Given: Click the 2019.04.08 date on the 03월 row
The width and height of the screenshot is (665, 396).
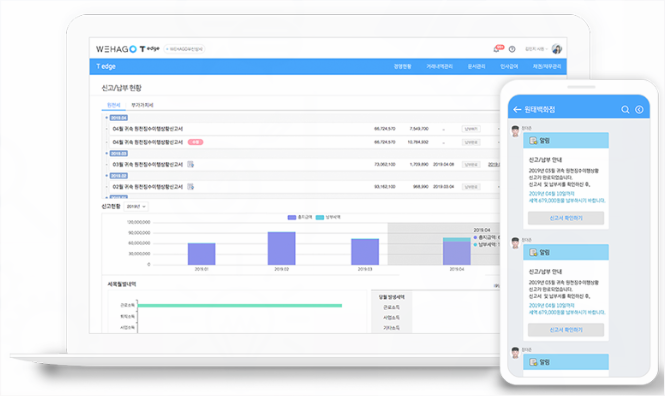Looking at the screenshot, I should point(444,164).
